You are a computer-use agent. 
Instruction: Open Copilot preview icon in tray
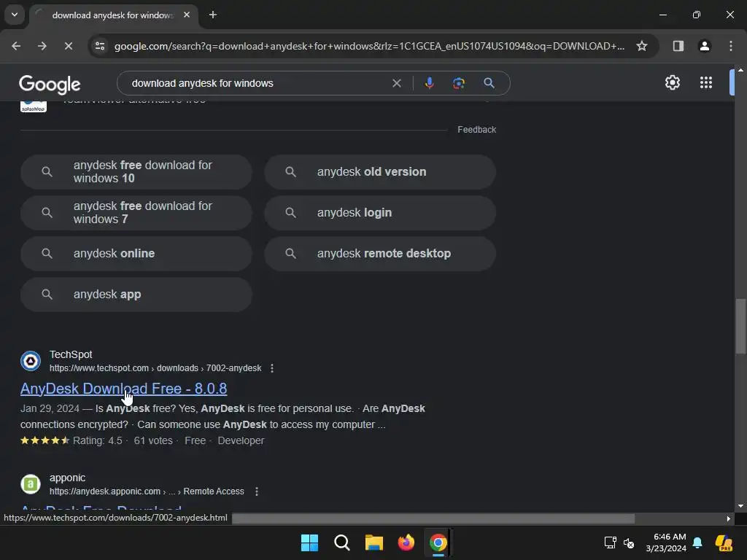724,542
